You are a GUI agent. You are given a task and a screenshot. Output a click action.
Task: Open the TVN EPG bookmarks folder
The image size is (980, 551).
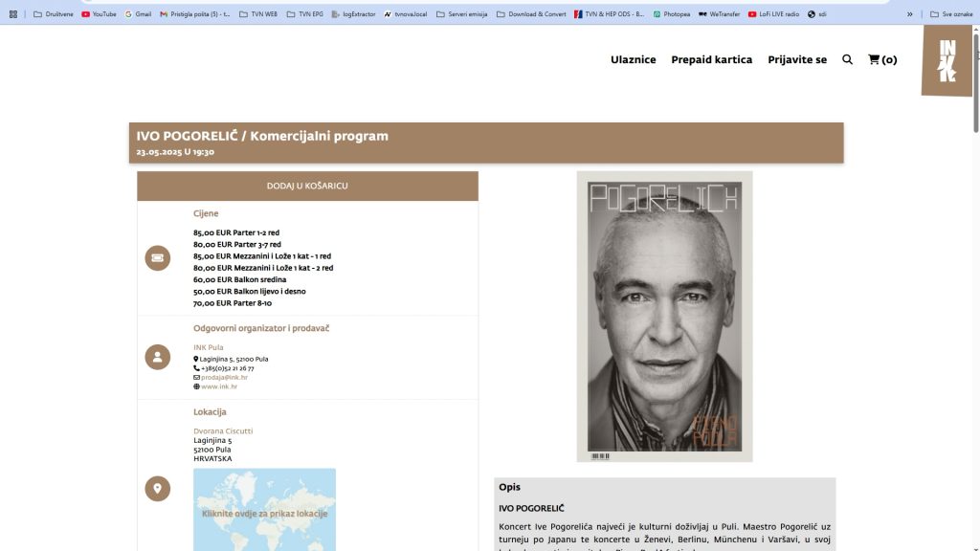click(305, 13)
